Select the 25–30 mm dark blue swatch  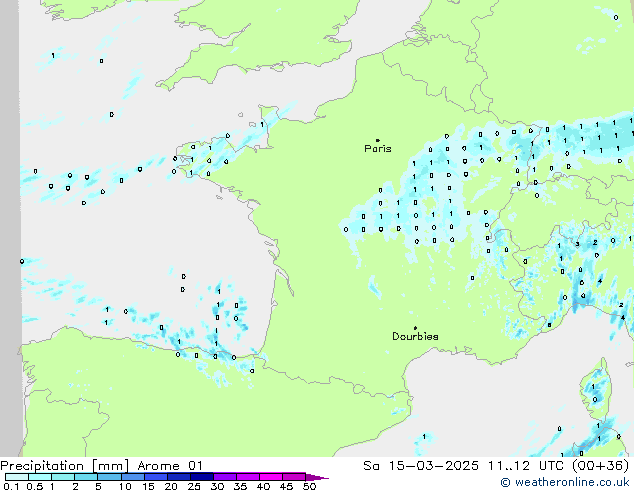(x=201, y=477)
